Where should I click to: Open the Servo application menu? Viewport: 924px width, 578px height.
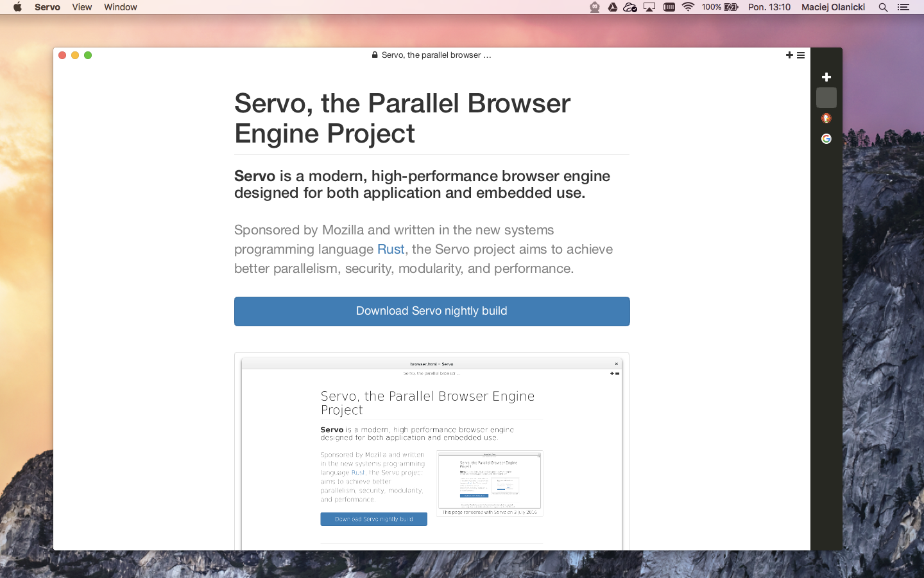click(47, 7)
